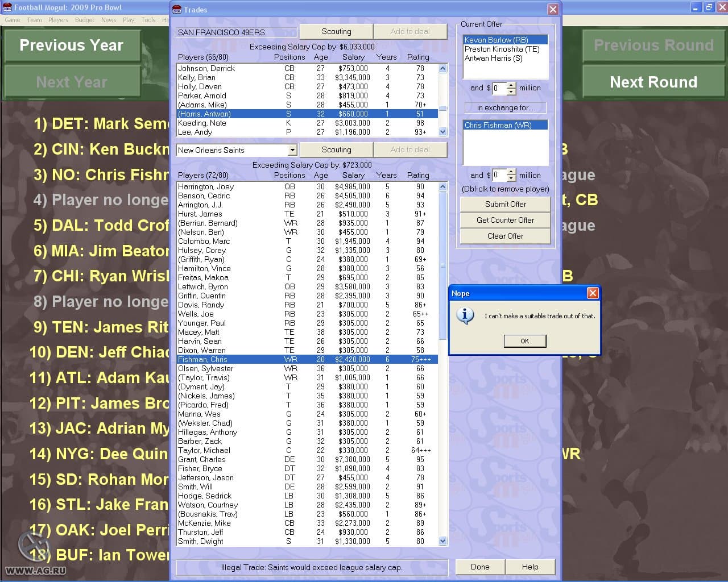
Task: Click the Salary column header in Saints list
Action: coord(353,175)
